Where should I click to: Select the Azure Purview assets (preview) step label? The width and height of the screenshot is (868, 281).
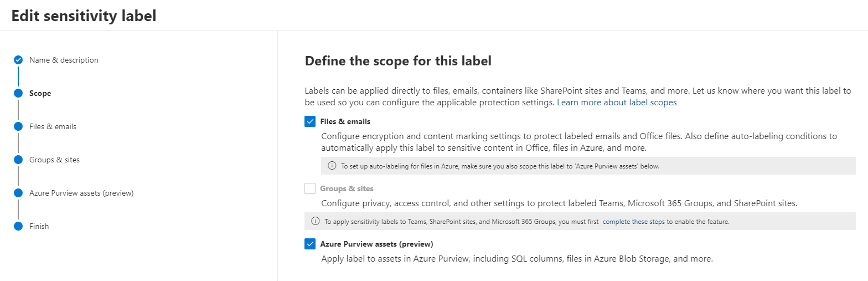coord(81,193)
